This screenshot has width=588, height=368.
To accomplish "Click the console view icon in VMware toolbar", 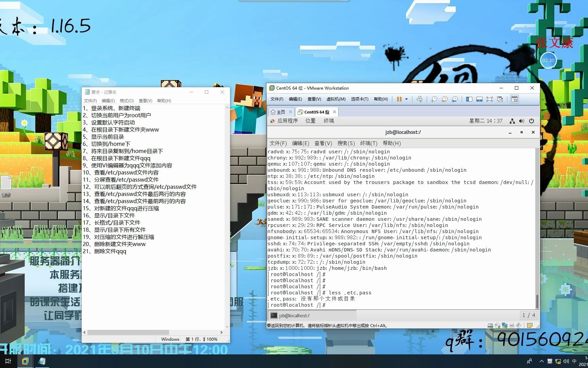I will [x=514, y=99].
